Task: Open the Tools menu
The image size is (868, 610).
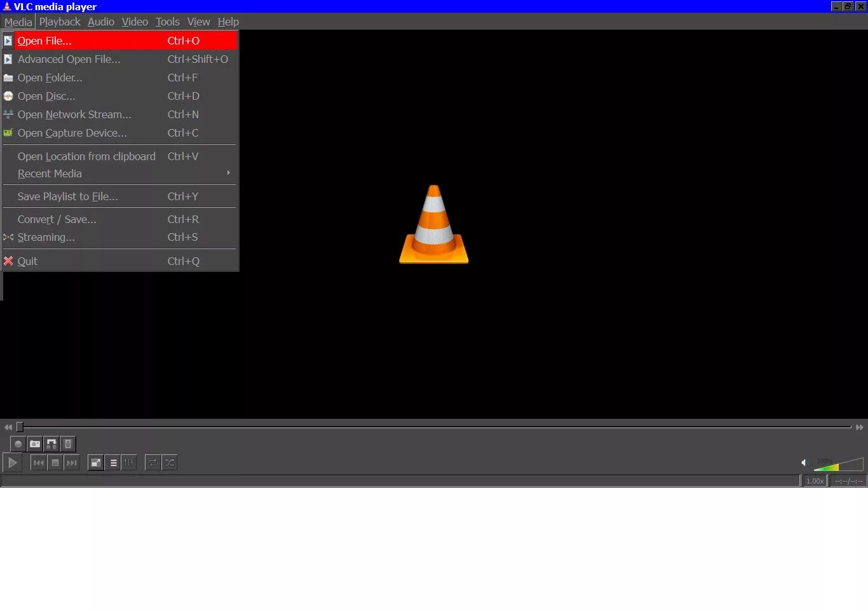Action: [168, 22]
